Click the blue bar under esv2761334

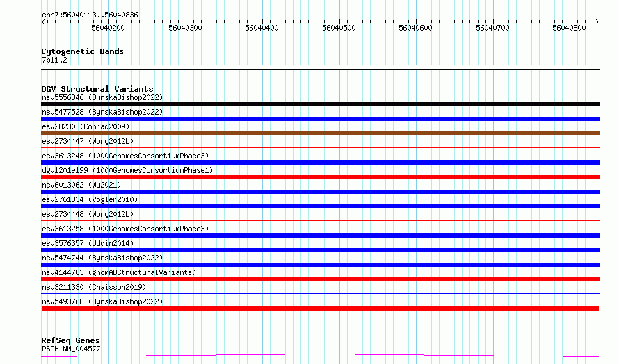320,206
